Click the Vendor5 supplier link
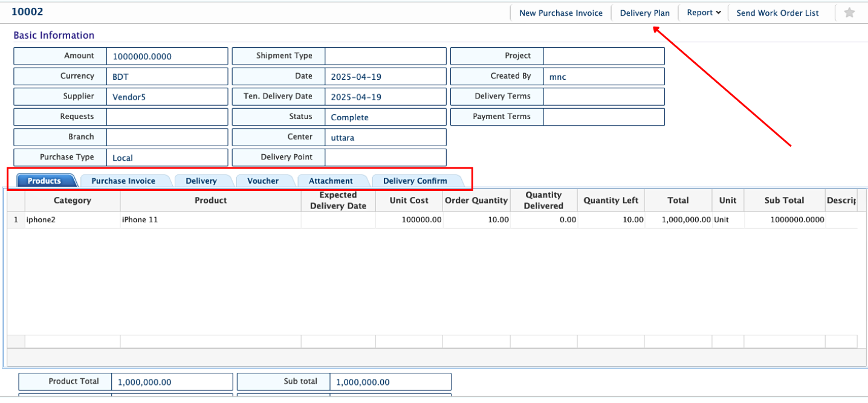Image resolution: width=868 pixels, height=403 pixels. pyautogui.click(x=129, y=97)
